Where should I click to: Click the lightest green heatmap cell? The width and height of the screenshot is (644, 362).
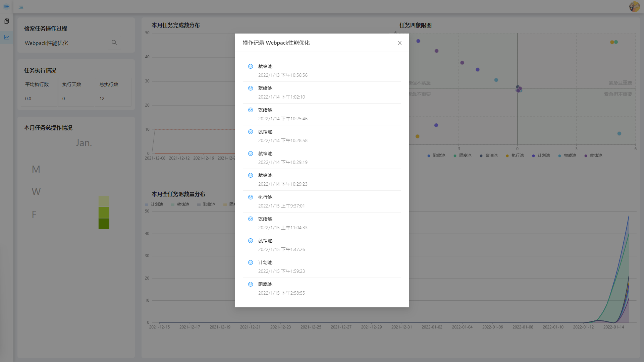104,201
